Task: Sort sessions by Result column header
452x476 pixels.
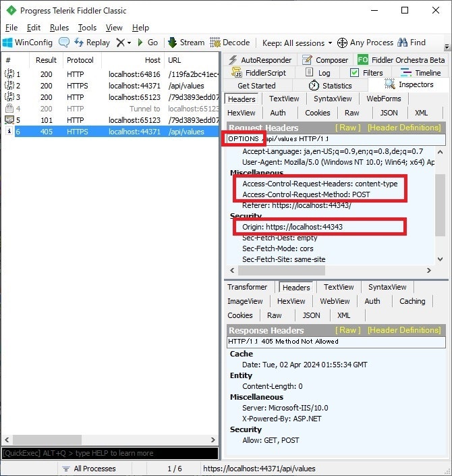Action: click(x=46, y=60)
